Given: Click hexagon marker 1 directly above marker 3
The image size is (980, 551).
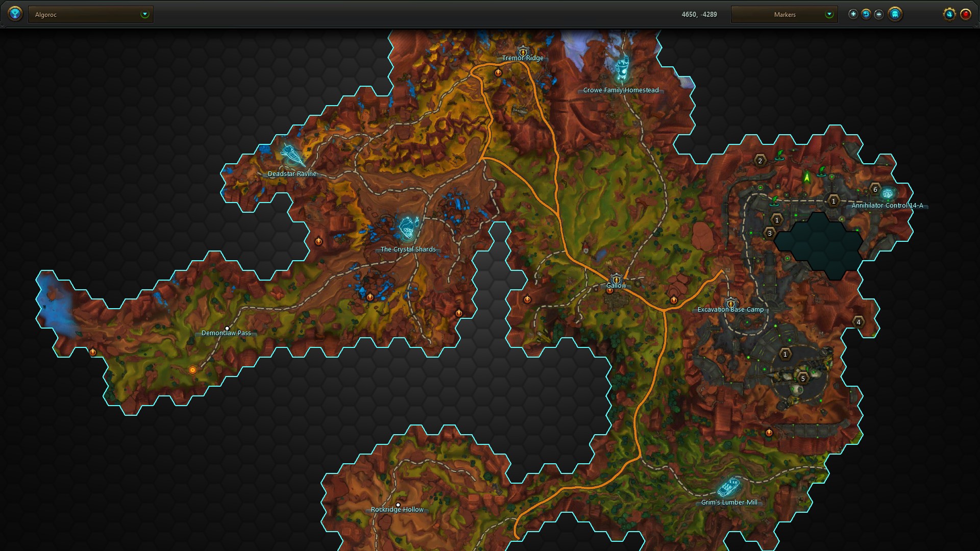Looking at the screenshot, I should point(777,220).
